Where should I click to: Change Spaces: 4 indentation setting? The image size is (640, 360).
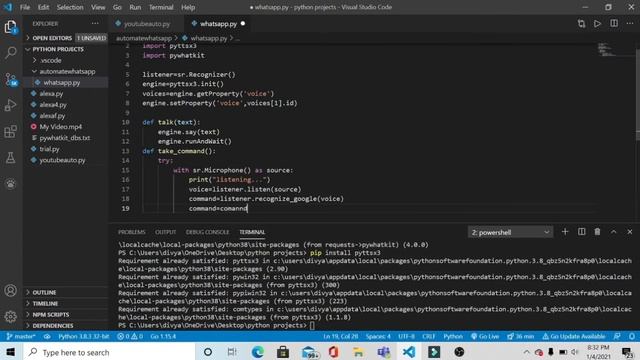coord(378,336)
